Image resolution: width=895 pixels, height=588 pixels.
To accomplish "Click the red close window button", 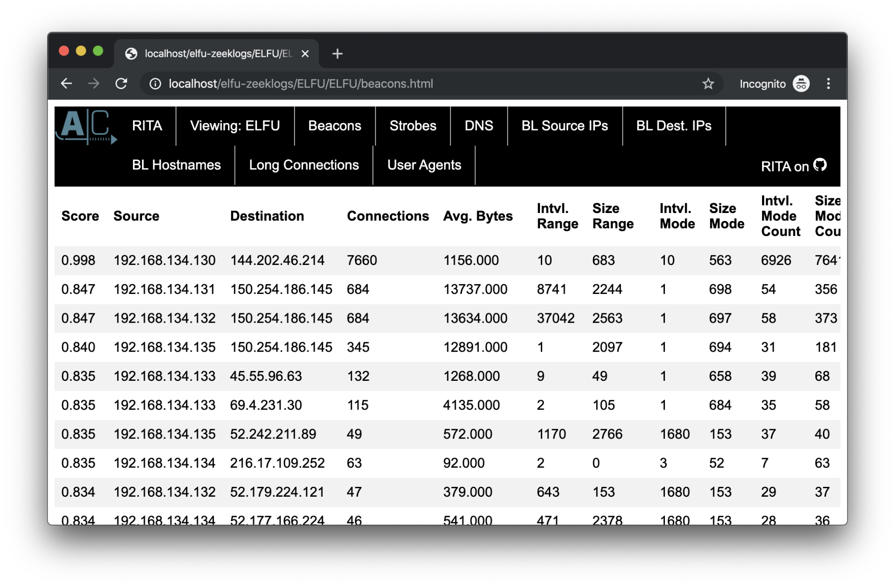I will 64,51.
